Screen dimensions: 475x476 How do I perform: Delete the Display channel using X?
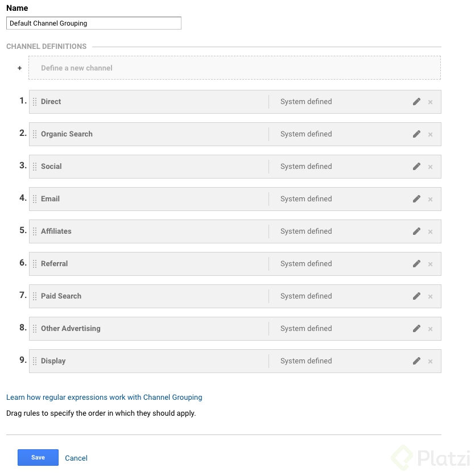point(430,362)
